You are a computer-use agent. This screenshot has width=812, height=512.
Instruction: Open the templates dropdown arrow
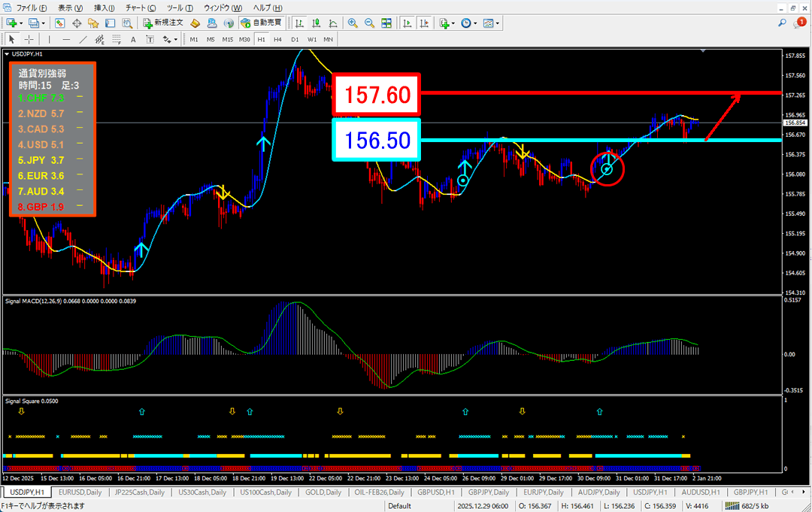[x=498, y=23]
